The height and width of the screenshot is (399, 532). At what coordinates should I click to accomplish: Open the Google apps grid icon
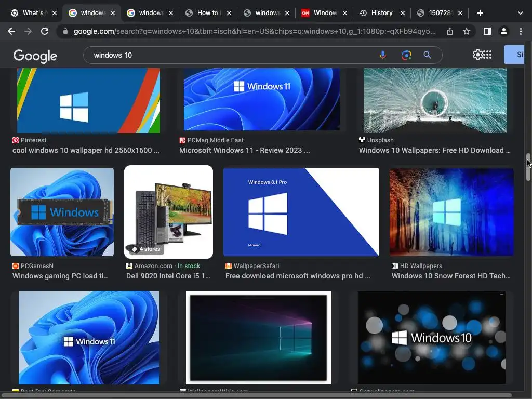point(487,55)
